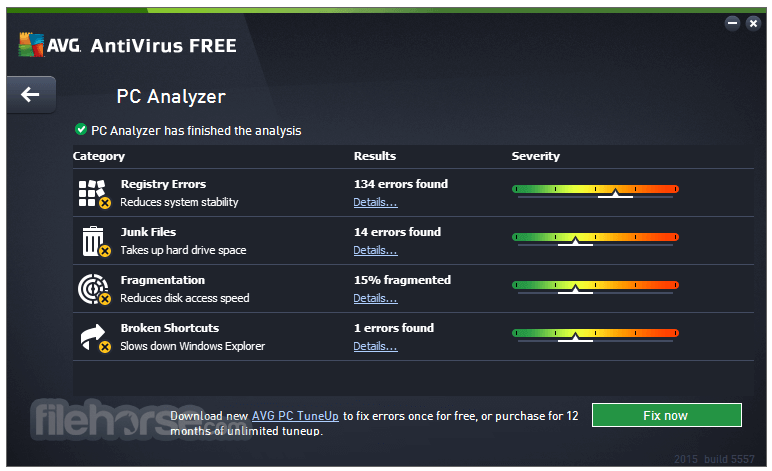This screenshot has height=471, width=772.
Task: Minimize the AVG window
Action: pyautogui.click(x=732, y=23)
